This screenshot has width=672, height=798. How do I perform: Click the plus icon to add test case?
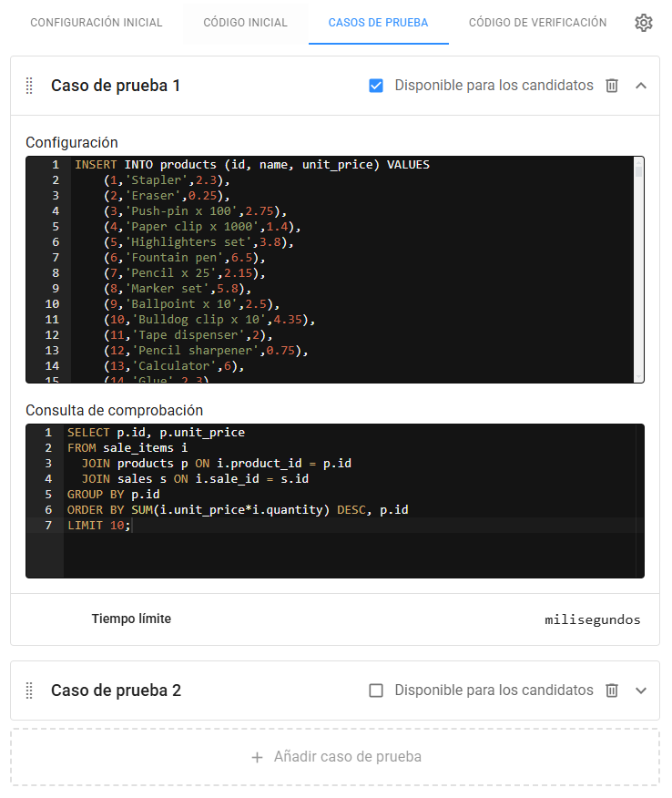click(x=256, y=756)
